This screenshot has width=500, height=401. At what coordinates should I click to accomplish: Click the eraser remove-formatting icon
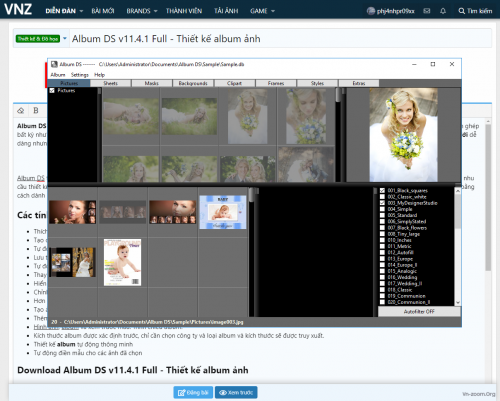pyautogui.click(x=21, y=111)
